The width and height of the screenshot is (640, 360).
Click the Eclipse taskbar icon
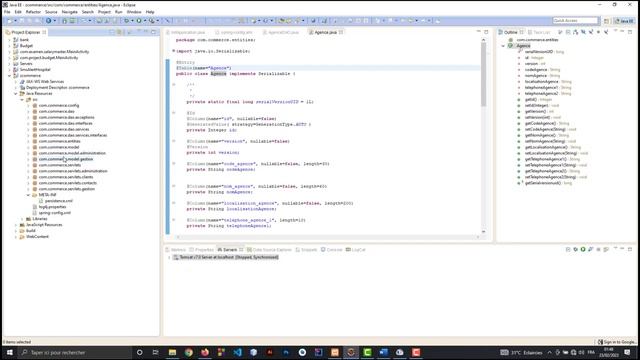coord(351,352)
